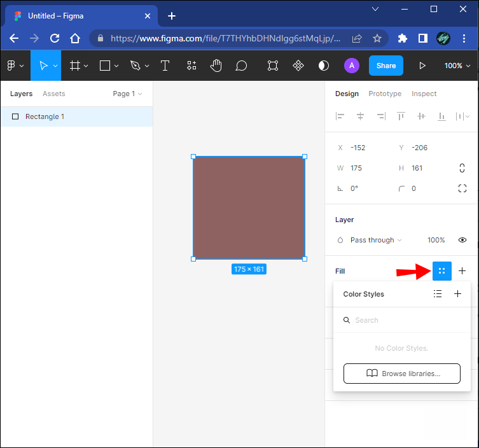Open the Pass through blend mode dropdown
This screenshot has height=448, width=479.
(375, 240)
